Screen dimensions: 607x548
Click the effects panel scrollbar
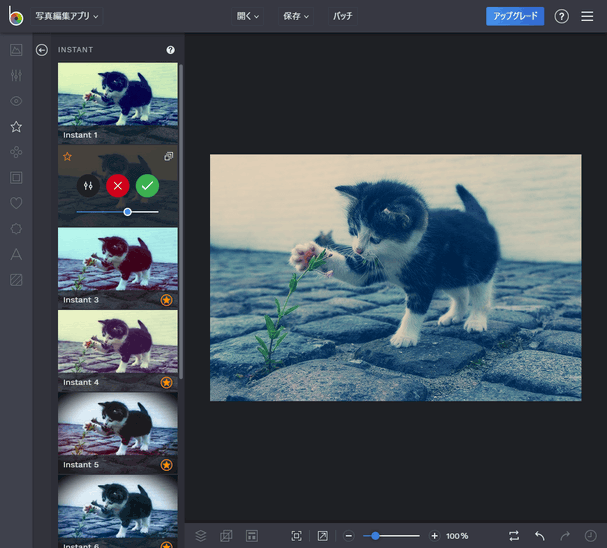coord(181,221)
